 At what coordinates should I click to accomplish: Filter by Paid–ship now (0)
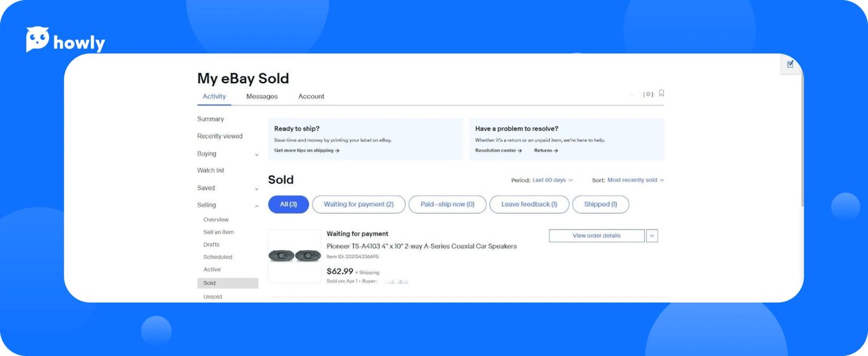pos(447,205)
